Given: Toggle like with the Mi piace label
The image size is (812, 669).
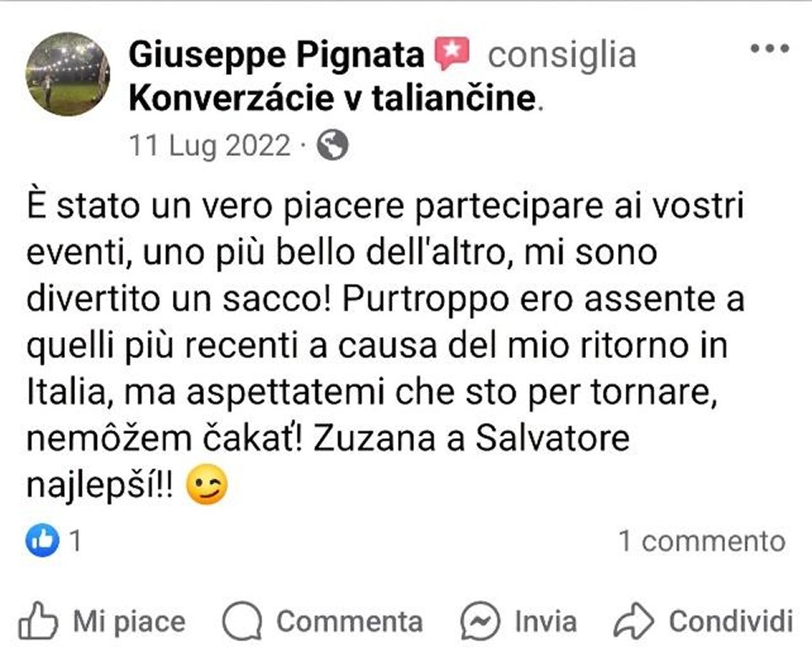Looking at the screenshot, I should (129, 622).
